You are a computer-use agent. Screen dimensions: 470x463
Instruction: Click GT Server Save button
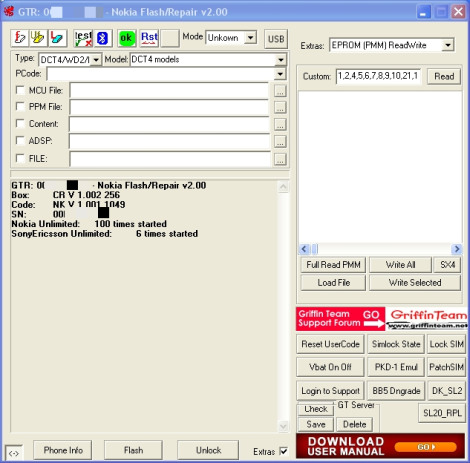[316, 424]
